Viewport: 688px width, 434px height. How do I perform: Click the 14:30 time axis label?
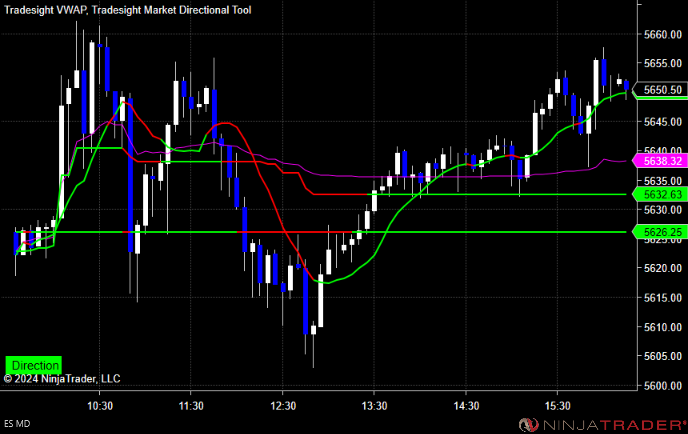[466, 406]
